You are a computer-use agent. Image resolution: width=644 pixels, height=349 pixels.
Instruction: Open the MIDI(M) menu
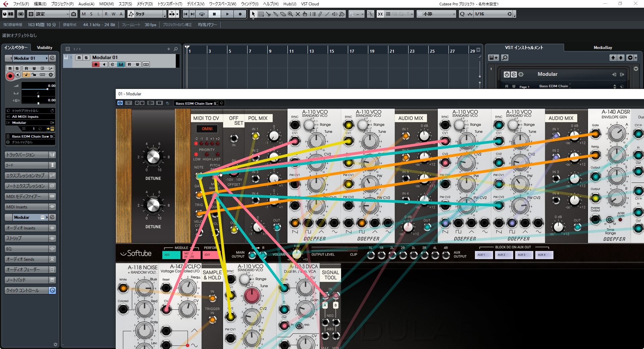107,4
